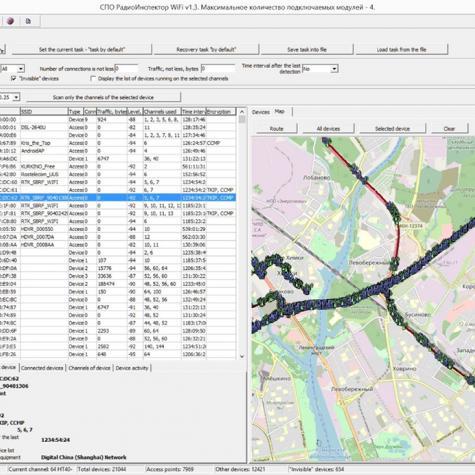Click the traffic cell showing 188474

tap(112, 284)
